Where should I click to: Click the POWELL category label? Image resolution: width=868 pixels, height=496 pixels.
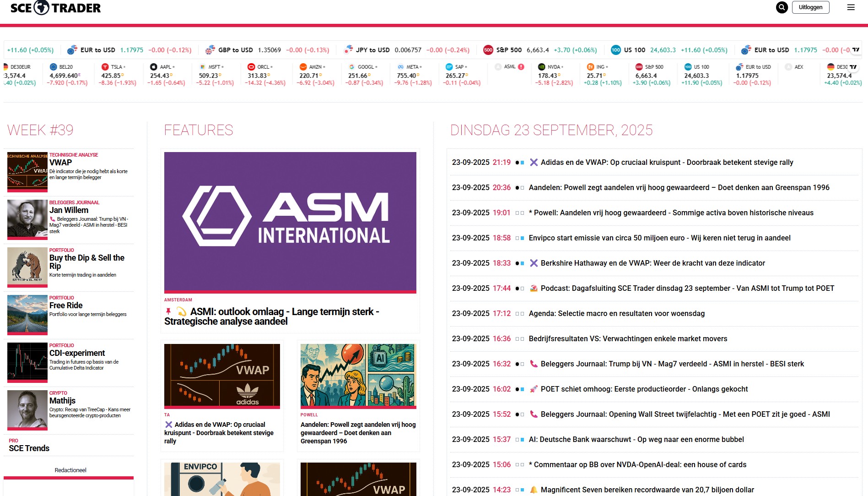point(309,415)
